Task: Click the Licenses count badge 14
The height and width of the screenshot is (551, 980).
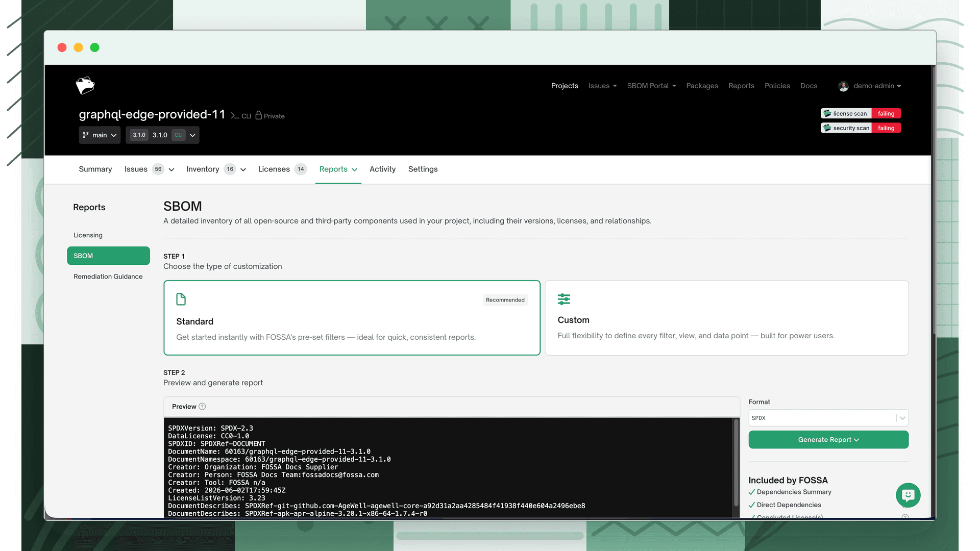Action: (301, 169)
